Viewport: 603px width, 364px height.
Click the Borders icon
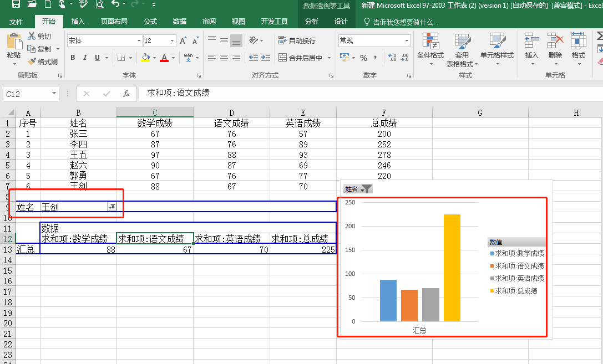[121, 58]
